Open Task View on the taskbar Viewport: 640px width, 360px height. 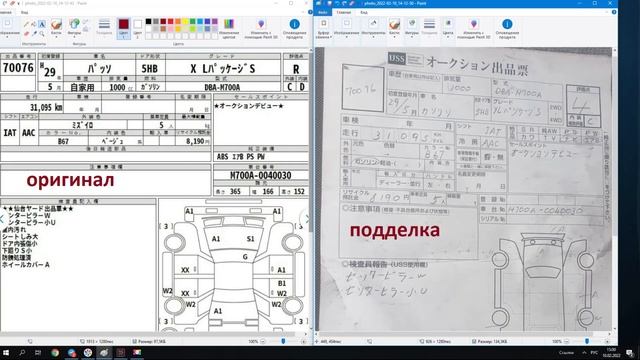pos(38,353)
